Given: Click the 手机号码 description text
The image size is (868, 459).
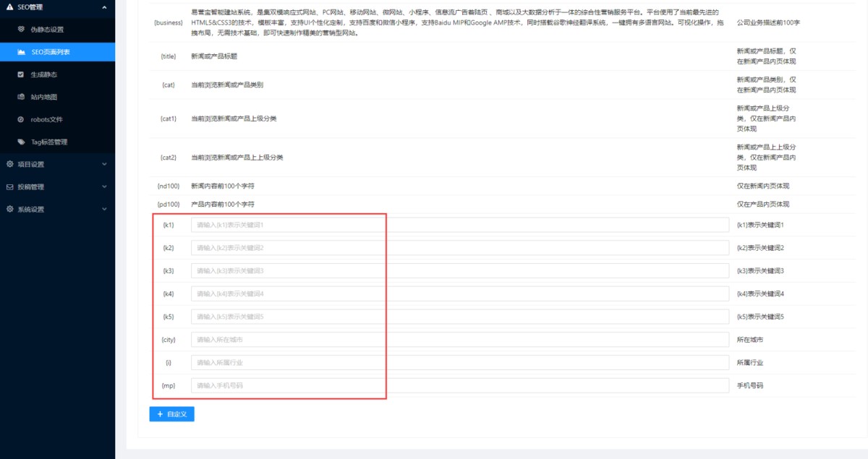Looking at the screenshot, I should point(749,385).
